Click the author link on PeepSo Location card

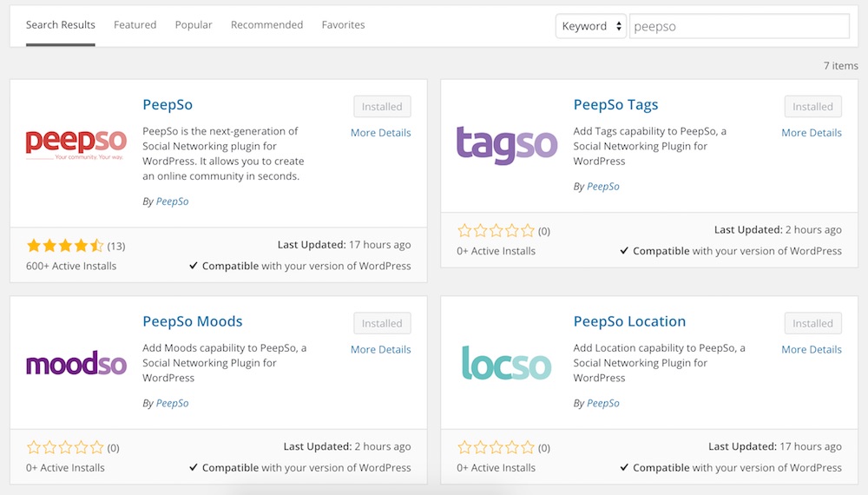603,403
